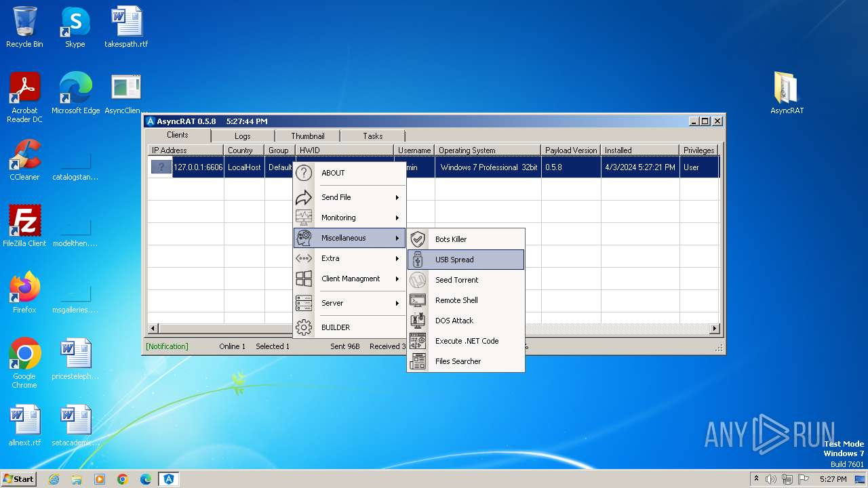Click the horizontal scrollbar right arrow

pyautogui.click(x=714, y=329)
